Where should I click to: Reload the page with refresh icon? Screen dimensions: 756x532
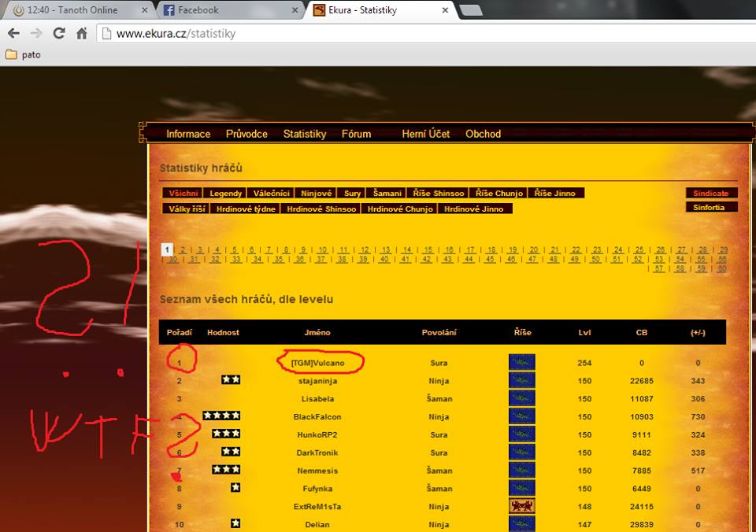59,34
